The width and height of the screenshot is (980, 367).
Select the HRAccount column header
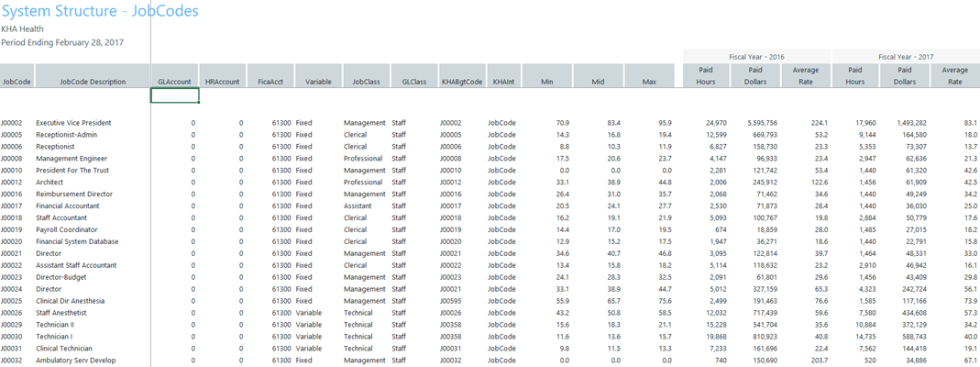(222, 82)
